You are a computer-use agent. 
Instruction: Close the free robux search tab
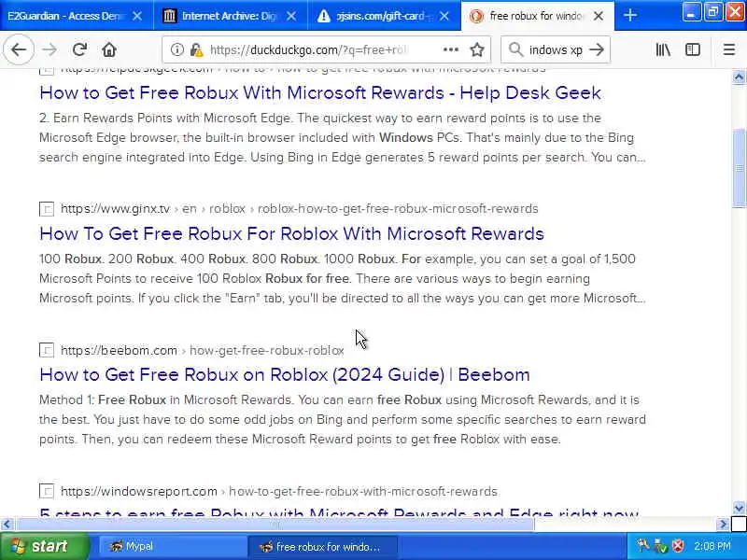pos(599,16)
